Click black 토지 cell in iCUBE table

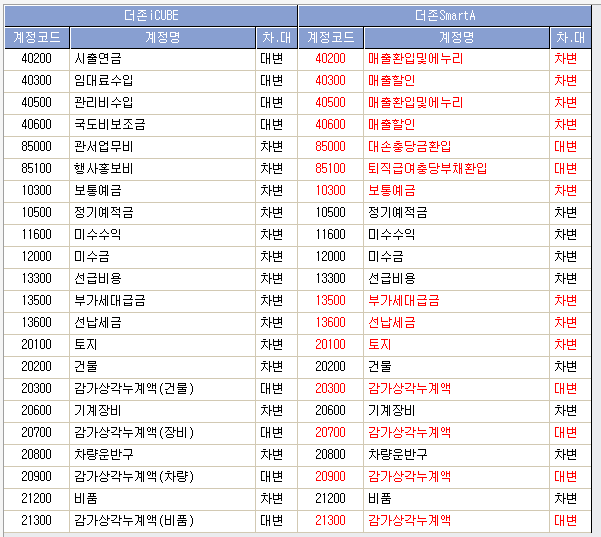click(163, 345)
